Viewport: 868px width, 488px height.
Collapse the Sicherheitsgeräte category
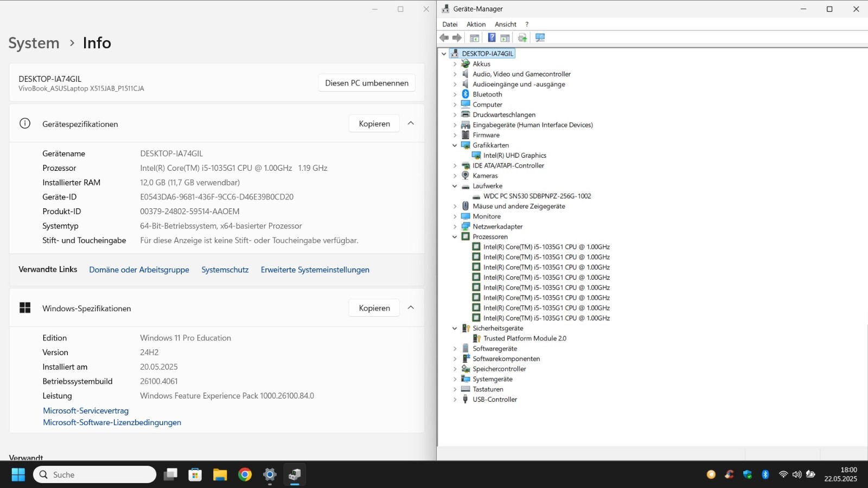tap(455, 329)
